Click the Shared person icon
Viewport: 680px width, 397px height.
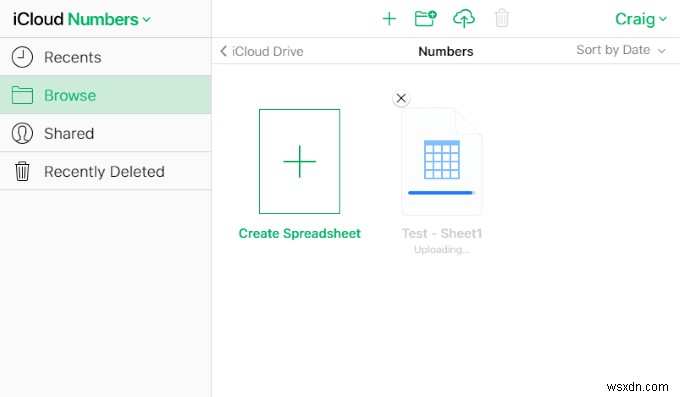(x=22, y=133)
